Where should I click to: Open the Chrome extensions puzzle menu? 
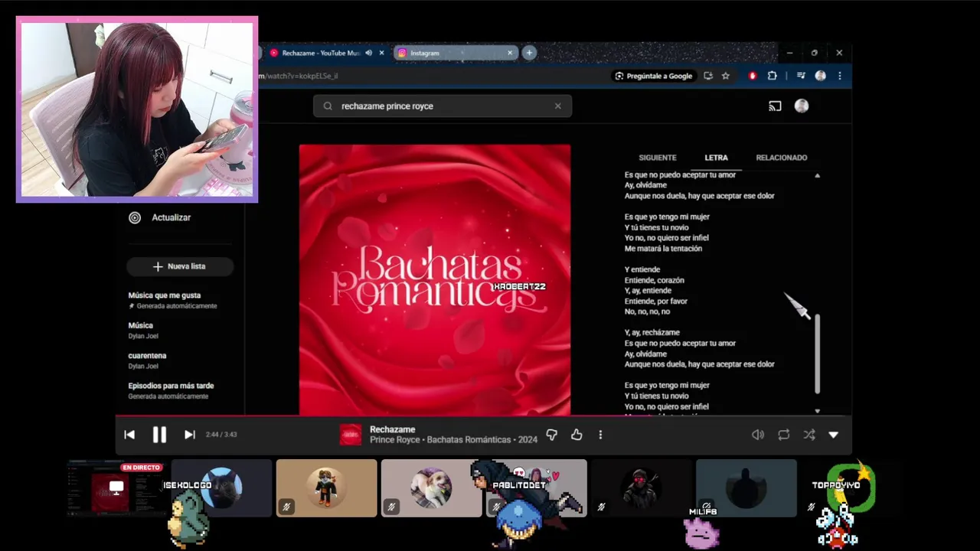point(772,76)
